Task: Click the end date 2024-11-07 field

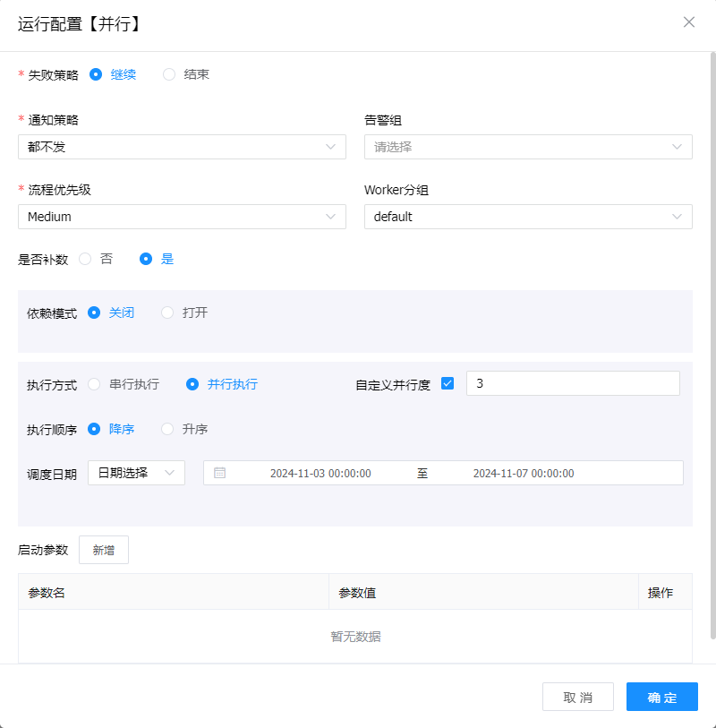Action: tap(524, 473)
